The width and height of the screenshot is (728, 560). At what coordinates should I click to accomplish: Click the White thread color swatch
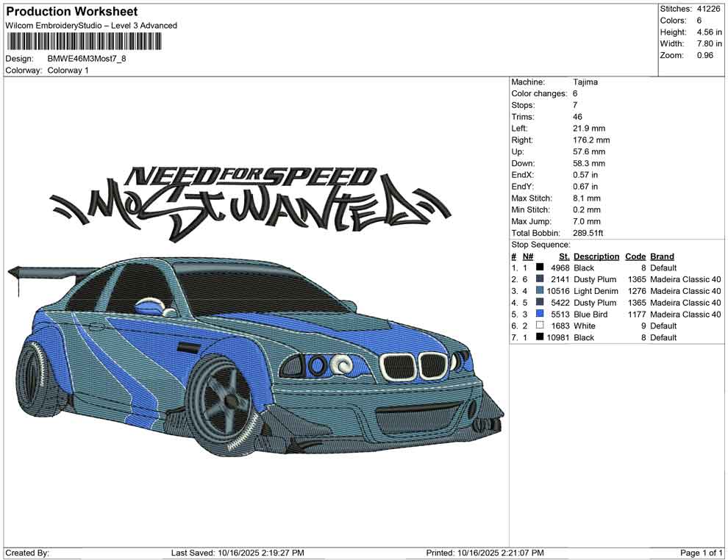540,326
